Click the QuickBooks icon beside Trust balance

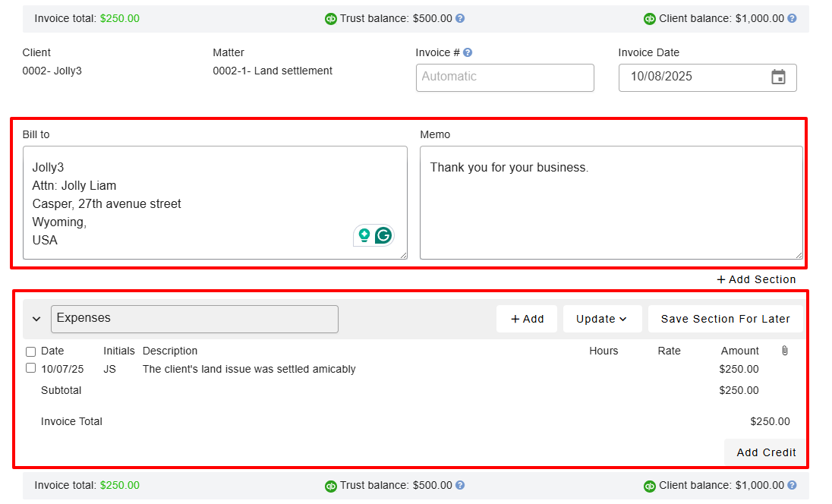tap(330, 18)
